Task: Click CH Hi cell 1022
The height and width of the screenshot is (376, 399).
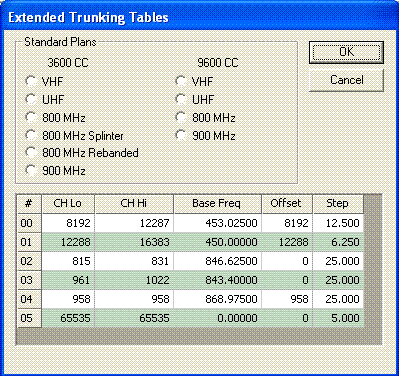Action: pyautogui.click(x=134, y=280)
